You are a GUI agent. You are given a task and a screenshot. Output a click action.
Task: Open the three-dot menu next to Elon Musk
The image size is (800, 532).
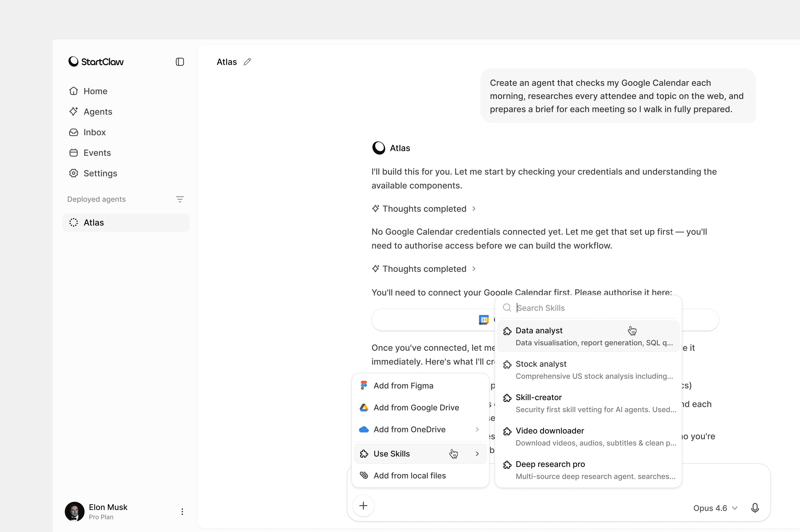(182, 512)
